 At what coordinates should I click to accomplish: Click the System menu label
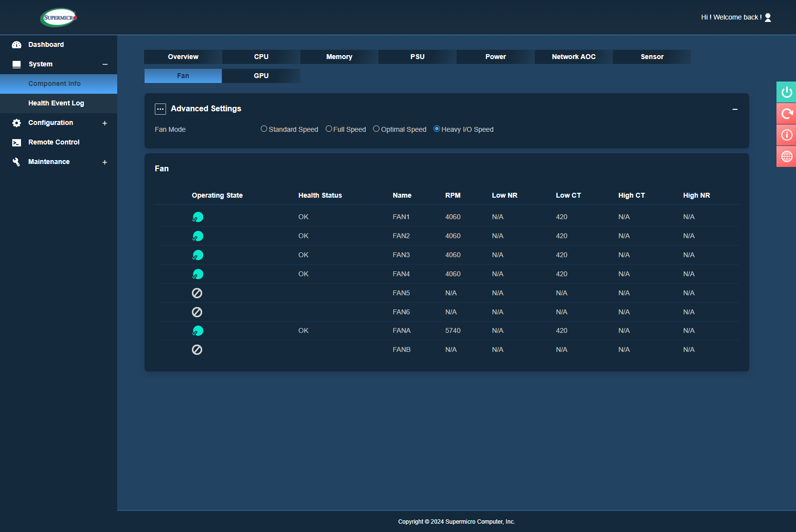tap(41, 64)
